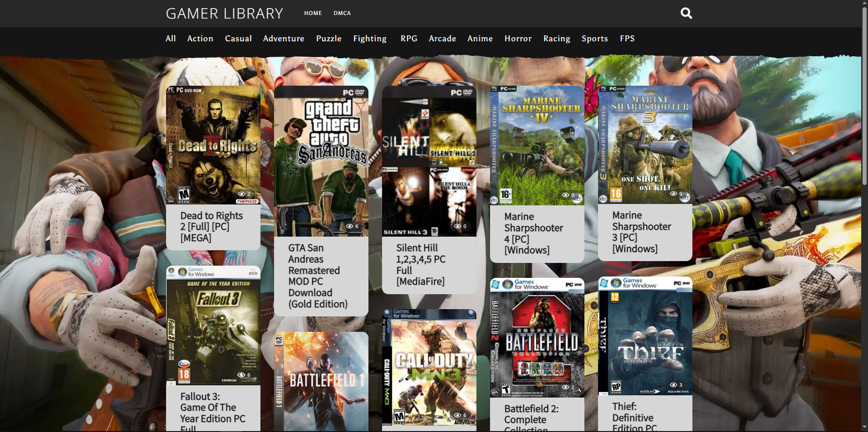Open the Battlefield 1 cover thumbnail
The width and height of the screenshot is (868, 432).
tap(321, 382)
